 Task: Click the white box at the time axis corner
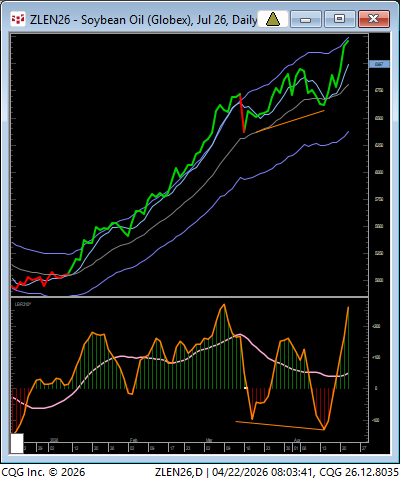(x=17, y=443)
